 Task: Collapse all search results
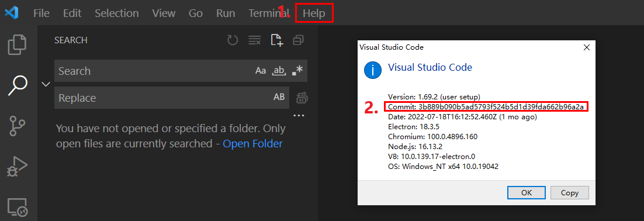click(298, 40)
